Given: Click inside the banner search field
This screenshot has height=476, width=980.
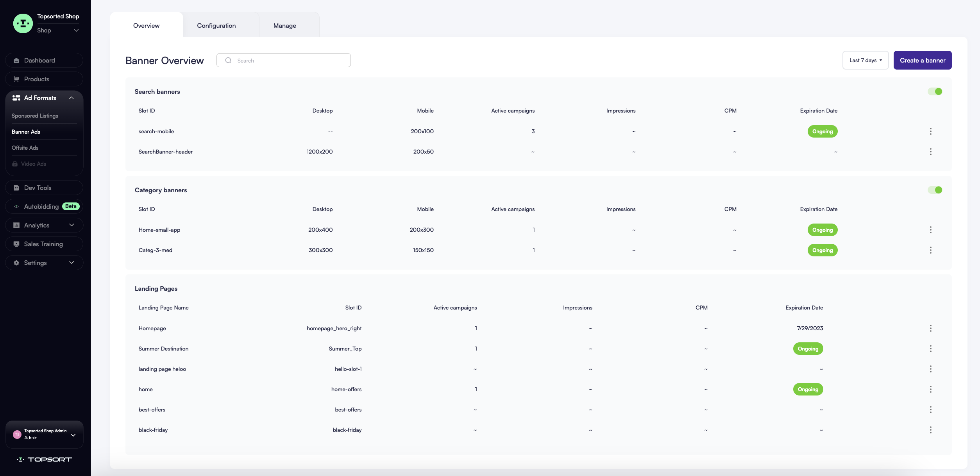Looking at the screenshot, I should click(283, 60).
